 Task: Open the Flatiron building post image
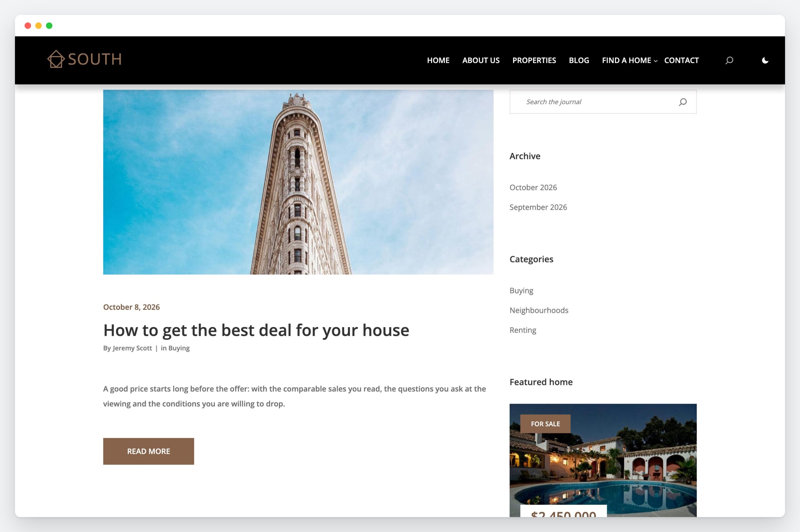point(298,182)
